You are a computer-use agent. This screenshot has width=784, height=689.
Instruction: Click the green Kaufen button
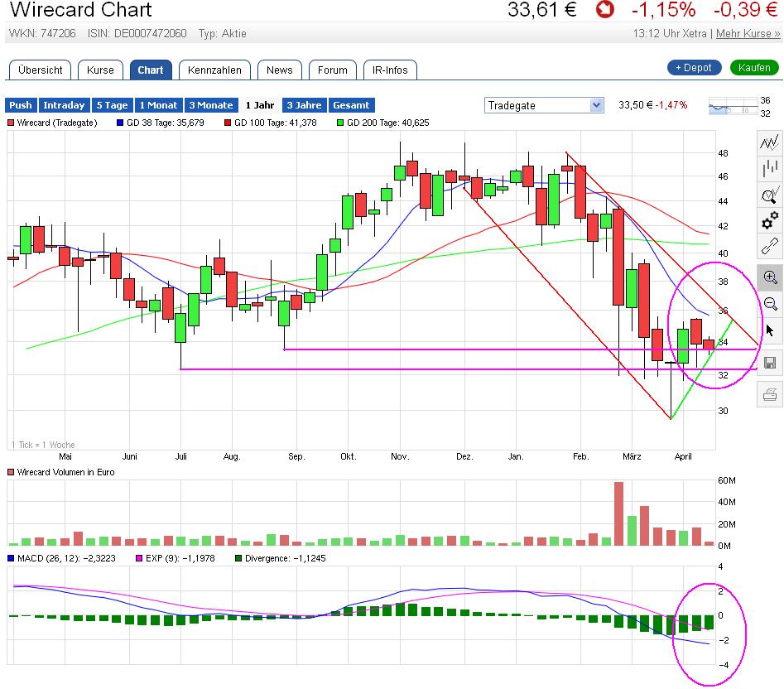click(x=754, y=68)
